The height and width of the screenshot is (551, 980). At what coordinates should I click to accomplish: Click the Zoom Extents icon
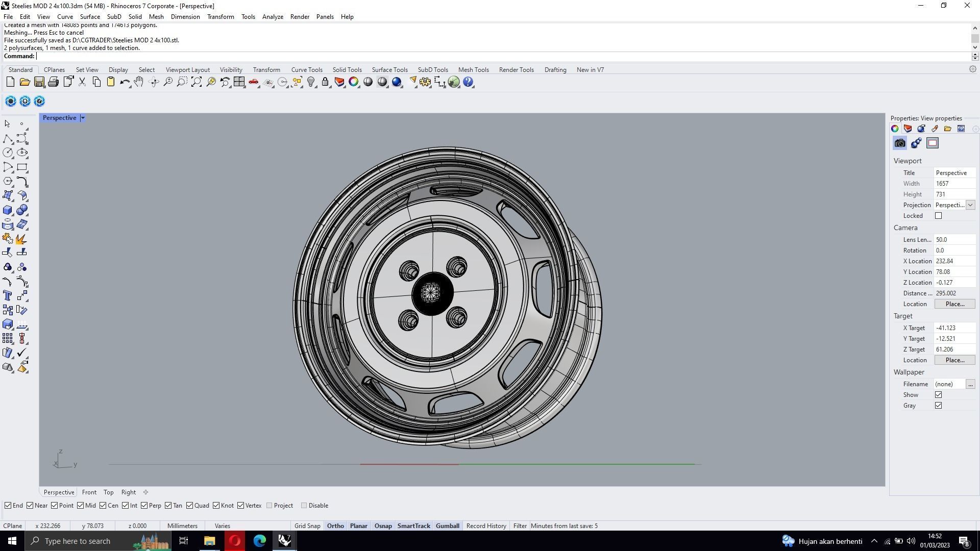pos(197,82)
